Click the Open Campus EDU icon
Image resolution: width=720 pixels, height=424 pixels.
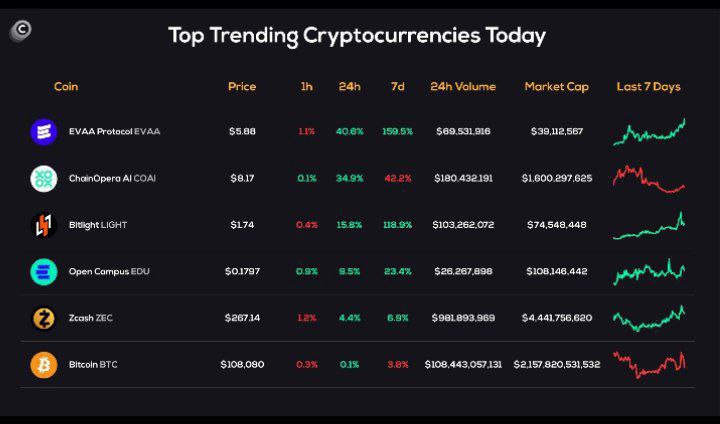pyautogui.click(x=44, y=271)
